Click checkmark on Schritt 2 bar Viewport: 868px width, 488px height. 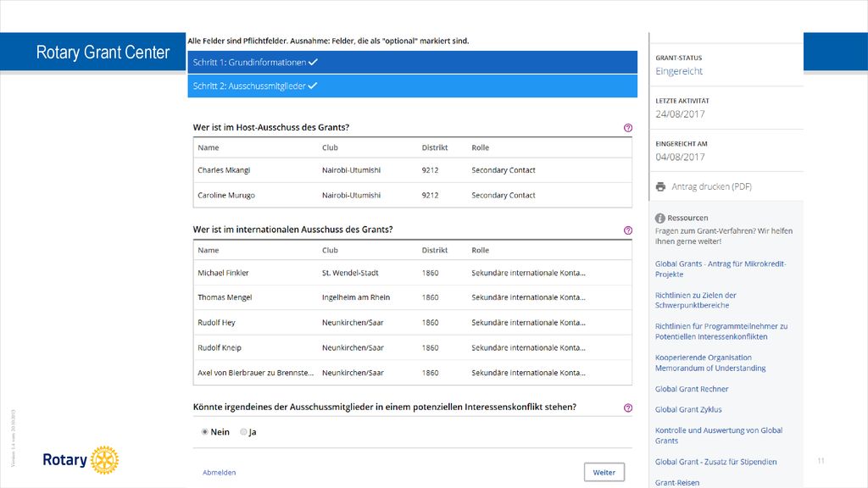[312, 86]
